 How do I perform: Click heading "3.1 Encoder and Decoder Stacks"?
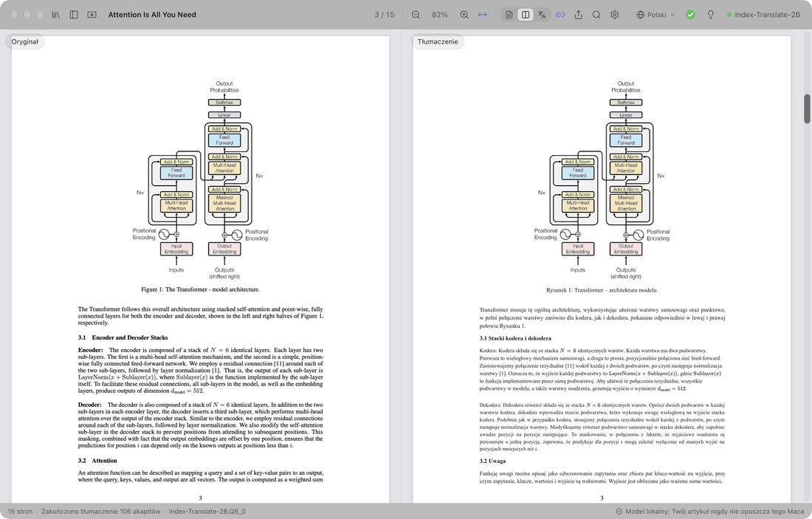[x=123, y=337]
